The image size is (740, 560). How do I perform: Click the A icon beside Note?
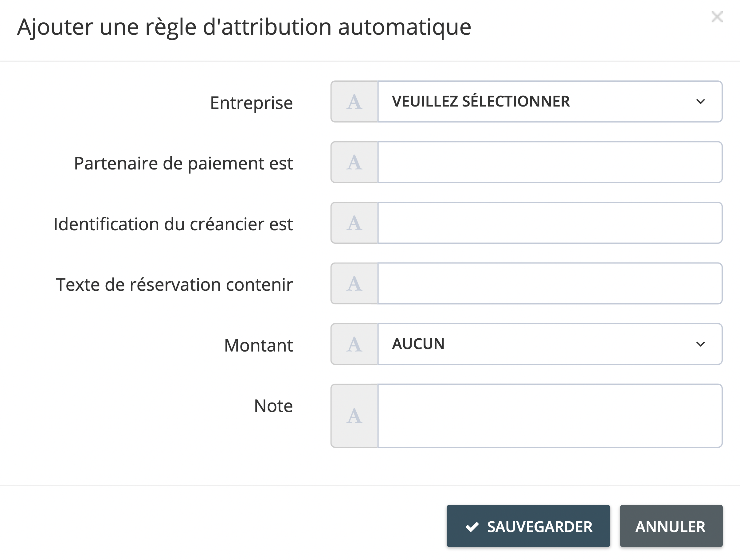click(x=354, y=416)
